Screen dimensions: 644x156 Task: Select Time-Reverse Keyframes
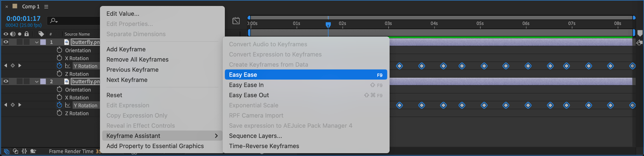(x=264, y=146)
